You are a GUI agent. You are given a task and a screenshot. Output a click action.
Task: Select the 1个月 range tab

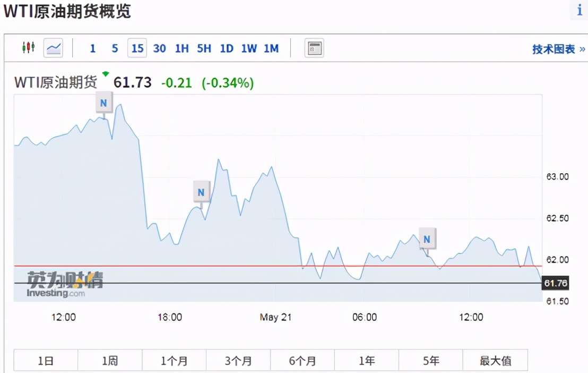pos(174,361)
